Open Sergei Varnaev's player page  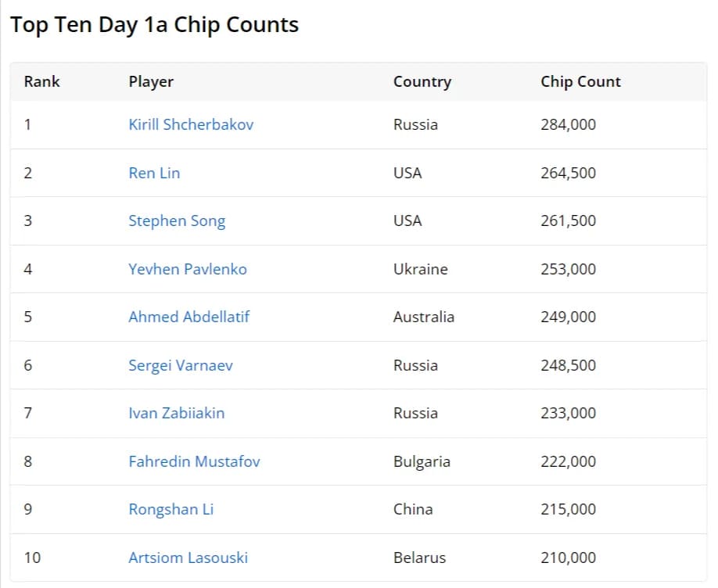(x=181, y=365)
